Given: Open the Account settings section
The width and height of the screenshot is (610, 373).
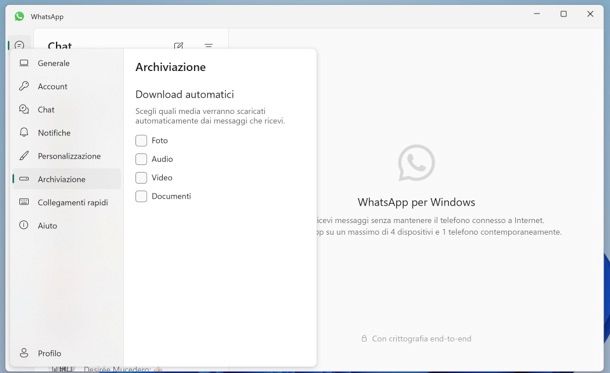Looking at the screenshot, I should click(66, 86).
